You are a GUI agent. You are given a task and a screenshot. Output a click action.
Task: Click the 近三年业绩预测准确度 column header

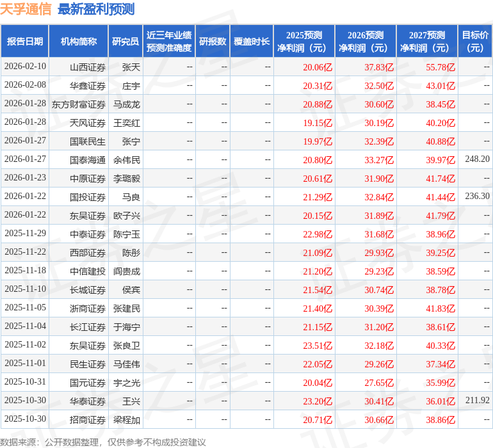pyautogui.click(x=169, y=42)
